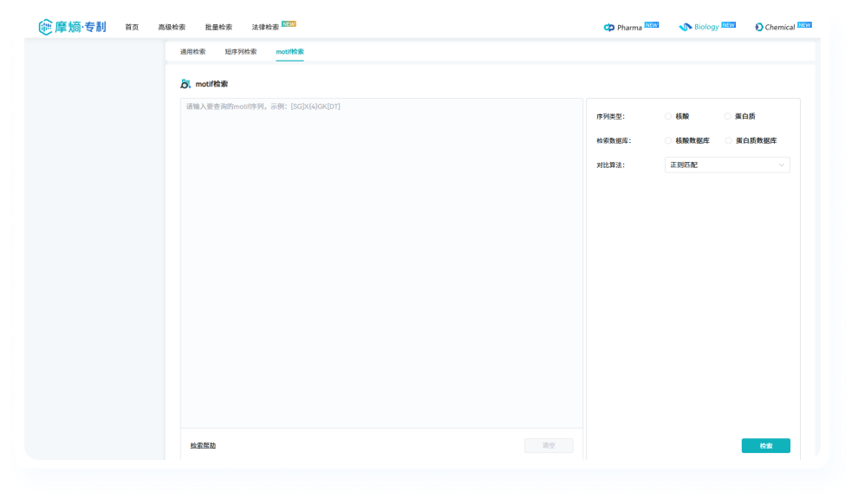This screenshot has height=504, width=858.
Task: Click the 对比算法 label
Action: (x=611, y=165)
